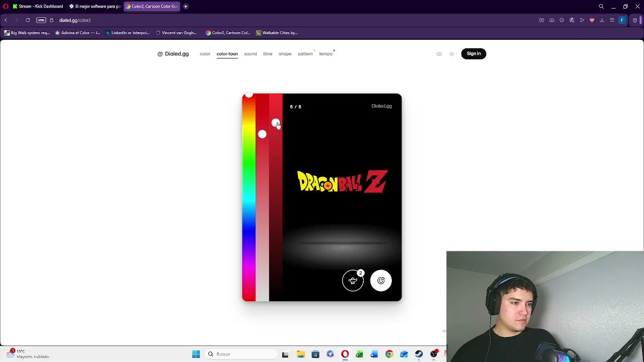Open the ad blocker shield icon
Screen dimensions: 644x362
coord(562,20)
